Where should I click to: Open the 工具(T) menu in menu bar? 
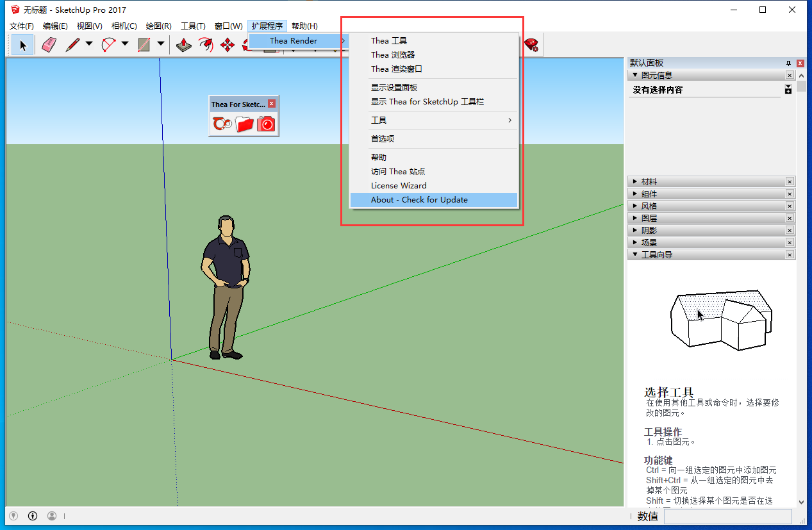[x=193, y=26]
